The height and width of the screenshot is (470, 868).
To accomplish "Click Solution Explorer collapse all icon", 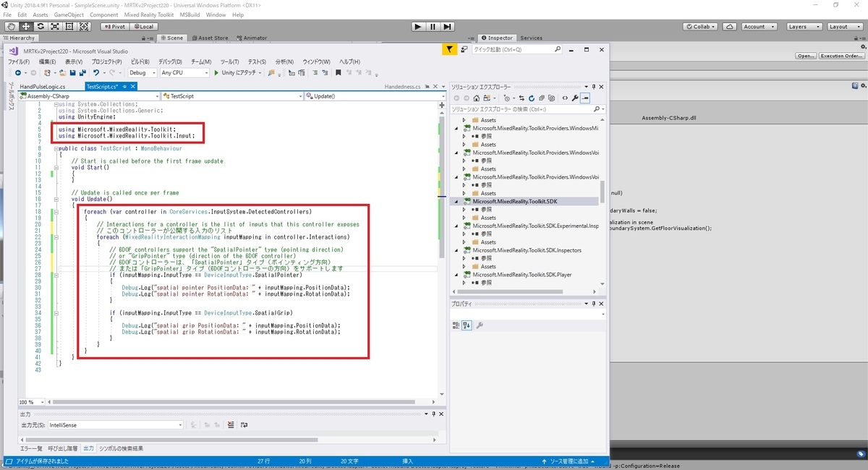I will tap(540, 98).
